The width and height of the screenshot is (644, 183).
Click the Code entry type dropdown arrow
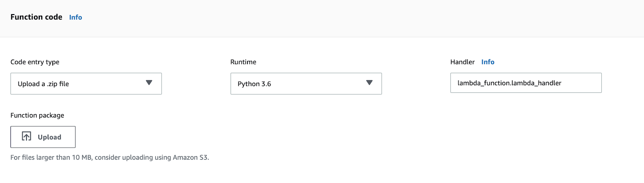pos(149,83)
